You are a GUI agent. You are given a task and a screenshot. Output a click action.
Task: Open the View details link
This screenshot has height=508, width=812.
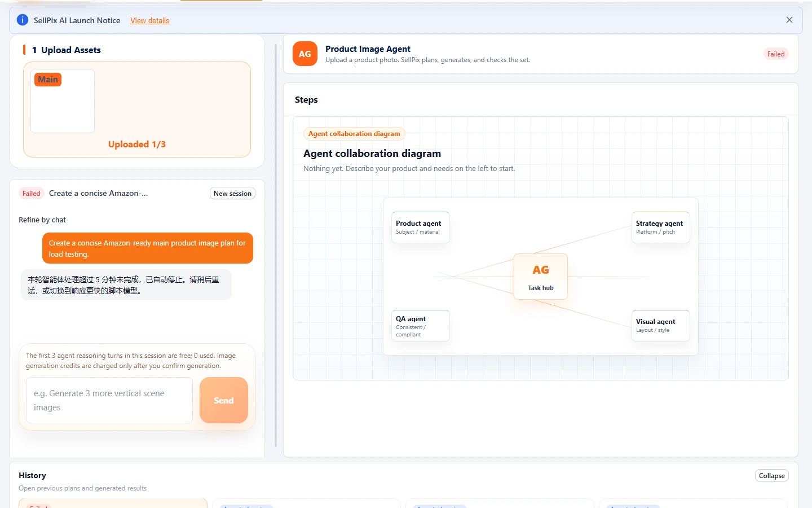pyautogui.click(x=149, y=20)
